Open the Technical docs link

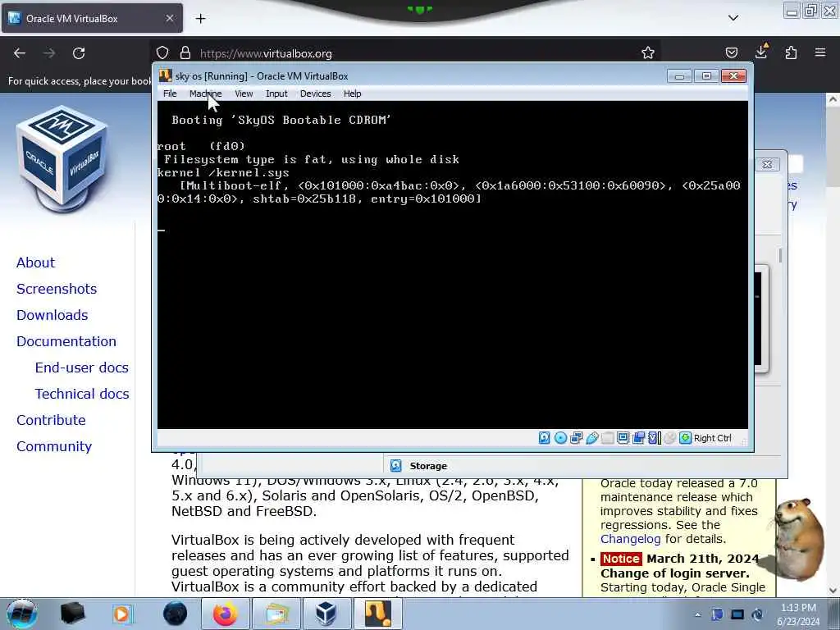point(82,394)
